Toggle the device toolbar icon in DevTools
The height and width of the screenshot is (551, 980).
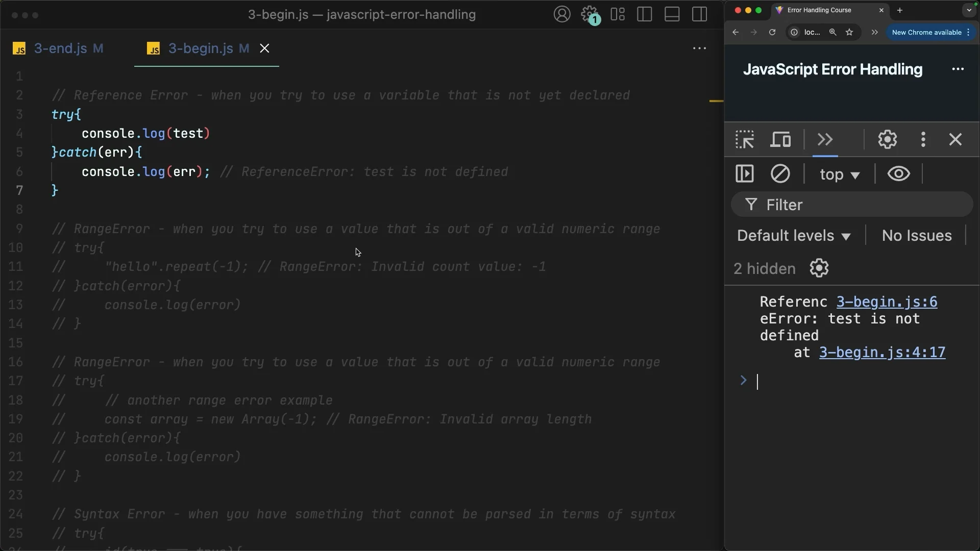pyautogui.click(x=780, y=139)
